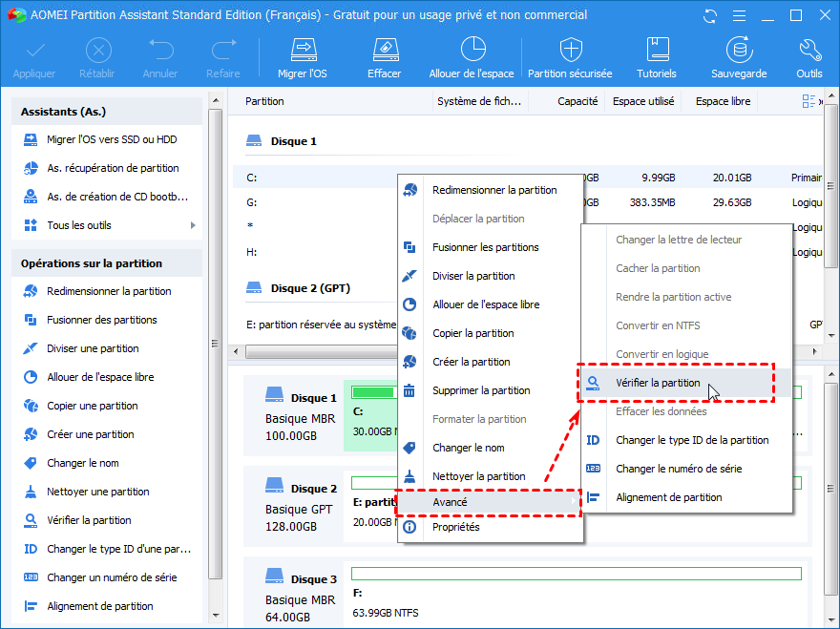Click the Appliquer toolbar button
Screen dimensions: 840x629
pyautogui.click(x=34, y=58)
